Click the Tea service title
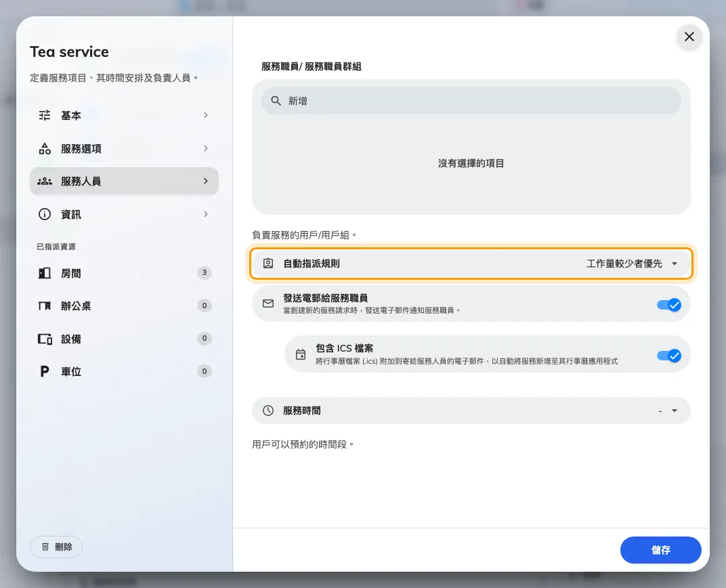This screenshot has height=588, width=726. (70, 52)
